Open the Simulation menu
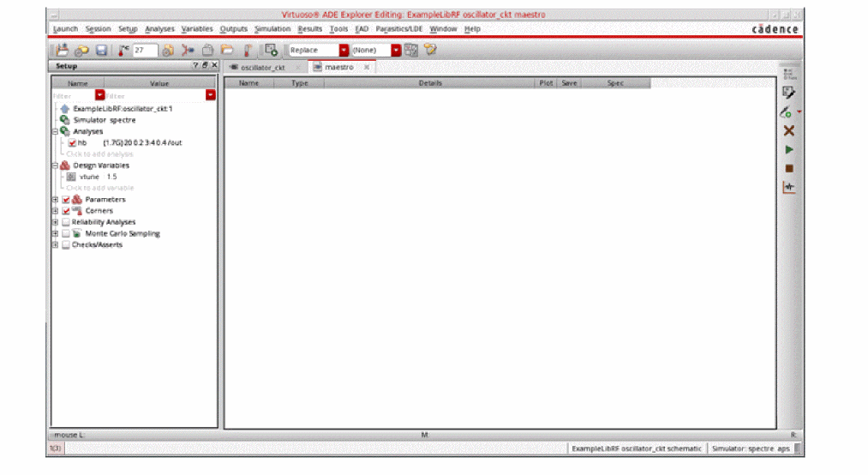 click(272, 29)
